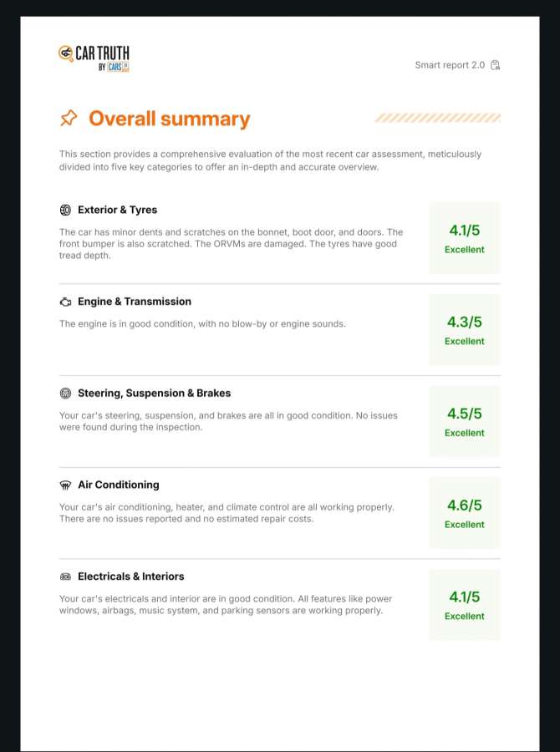Select the 4.6/5 Air Conditioning score card
Viewport: 560px width, 752px height.
465,513
